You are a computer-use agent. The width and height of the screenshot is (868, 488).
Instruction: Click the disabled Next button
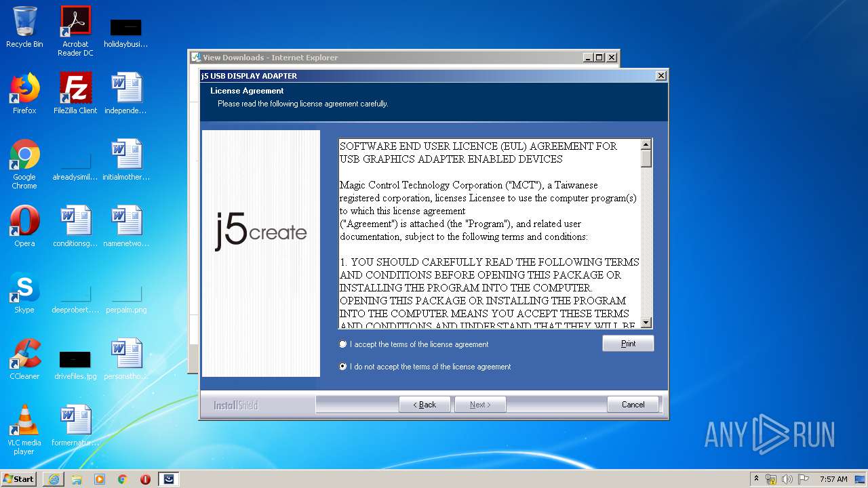click(480, 405)
